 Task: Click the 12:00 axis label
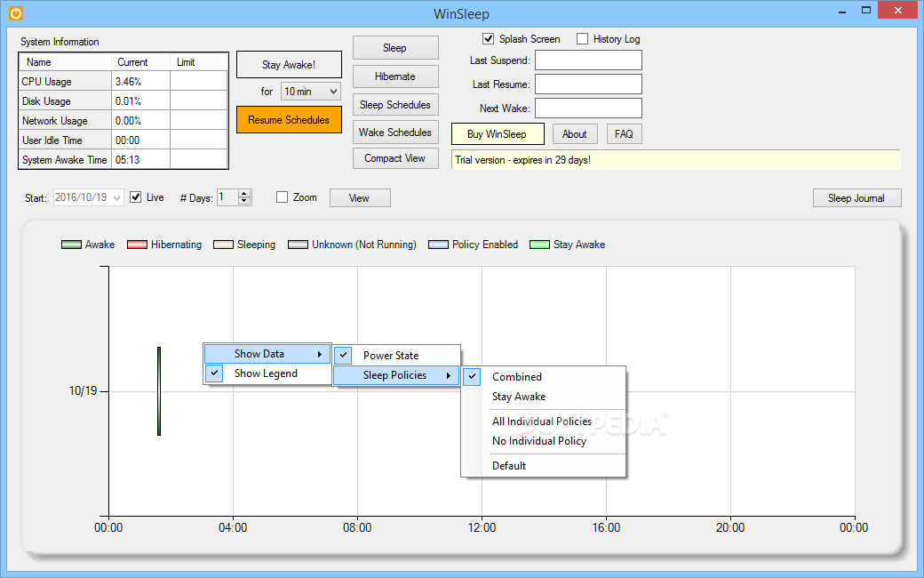pos(482,528)
